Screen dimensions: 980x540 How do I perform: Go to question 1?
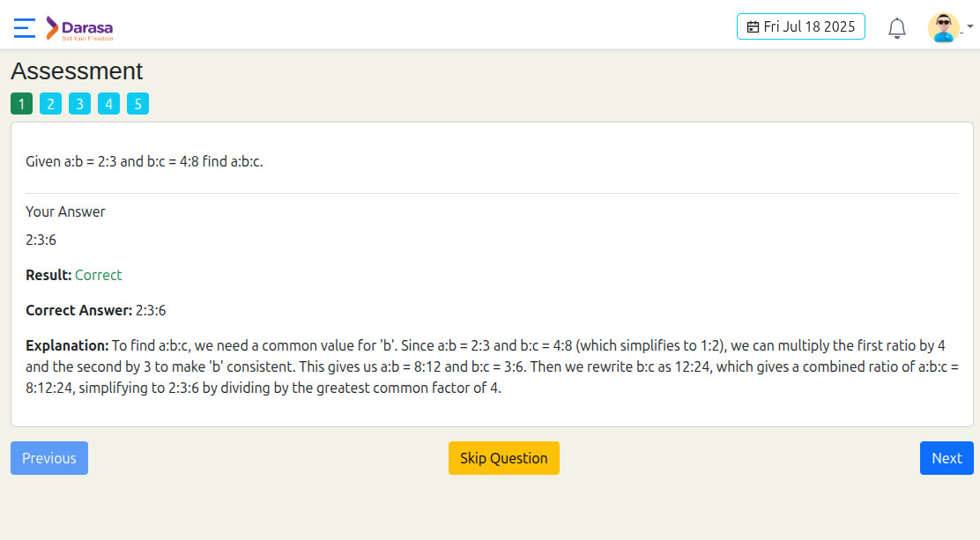click(x=22, y=104)
